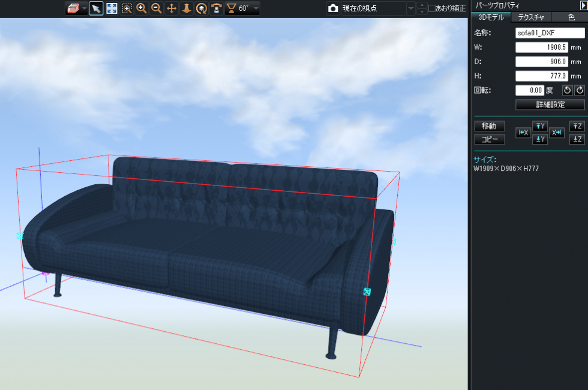Viewport: 588px width, 390px height.
Task: Open the layer stack icon dropdown arrow
Action: click(x=84, y=8)
